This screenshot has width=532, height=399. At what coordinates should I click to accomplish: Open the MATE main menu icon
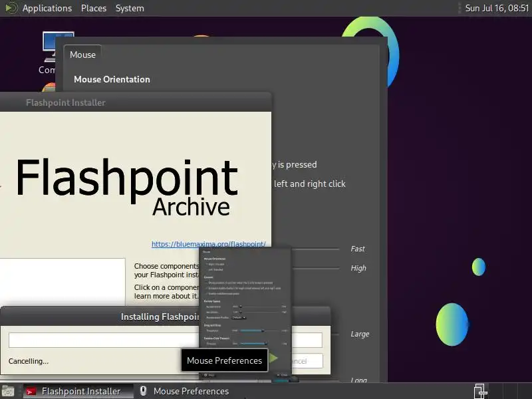coord(11,8)
